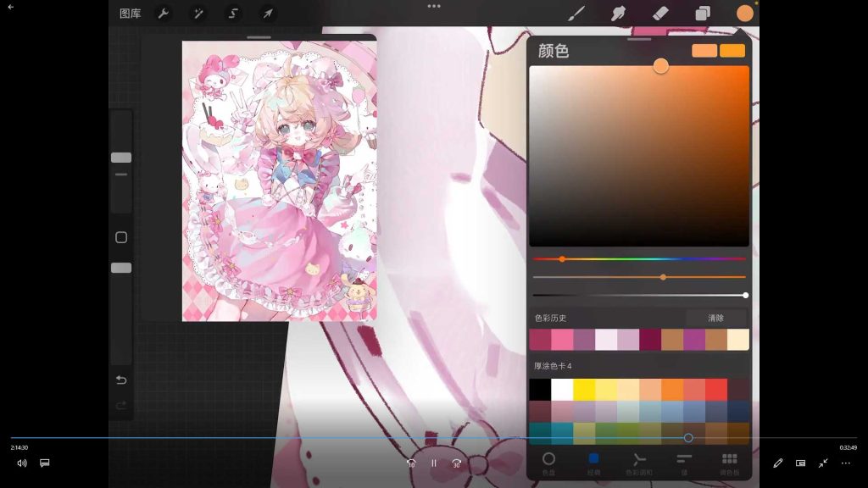Open the Actions wrench menu
868x488 pixels.
coord(164,14)
